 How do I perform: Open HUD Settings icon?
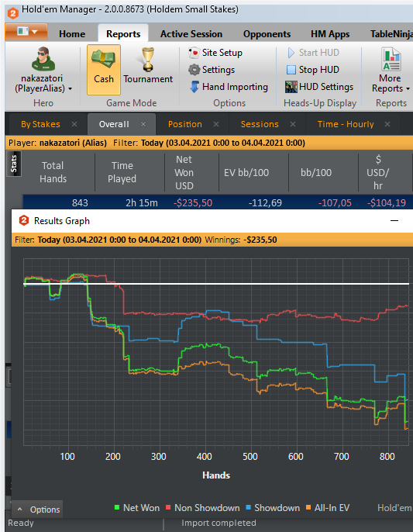[291, 87]
